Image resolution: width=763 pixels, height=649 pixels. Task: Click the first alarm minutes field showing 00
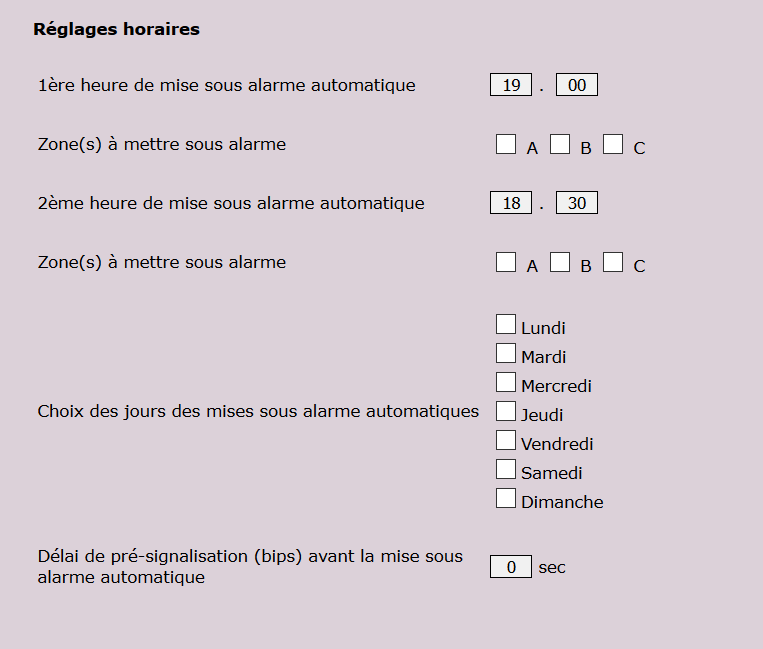click(577, 85)
